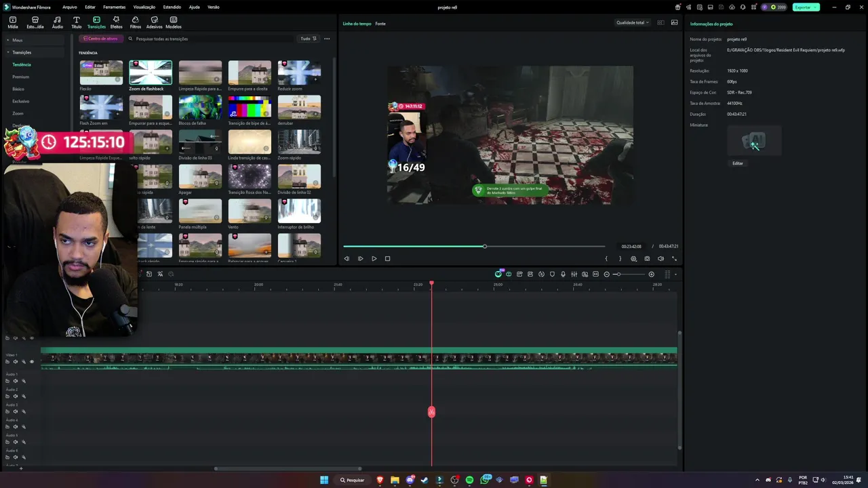Open the Mídia panel icon
The width and height of the screenshot is (868, 488).
coord(13,22)
